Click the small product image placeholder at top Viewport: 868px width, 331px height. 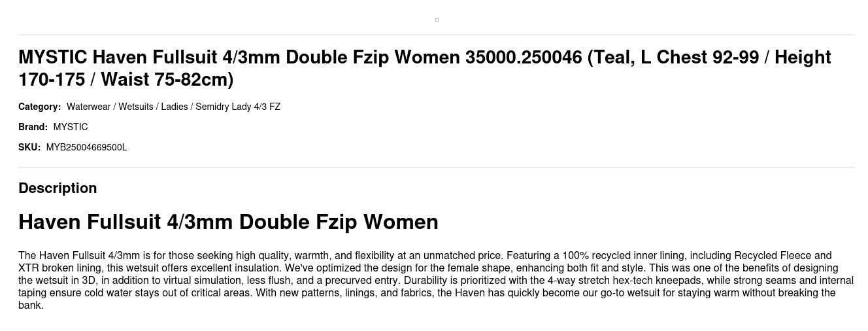click(437, 20)
